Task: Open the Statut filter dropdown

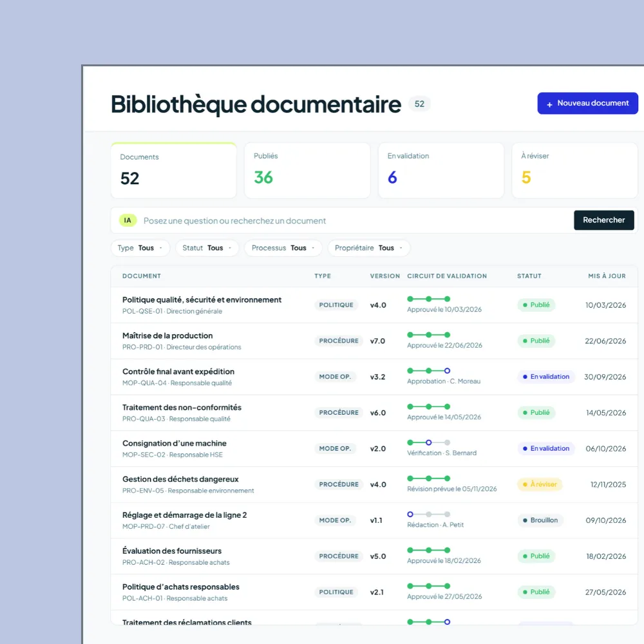Action: click(x=207, y=248)
